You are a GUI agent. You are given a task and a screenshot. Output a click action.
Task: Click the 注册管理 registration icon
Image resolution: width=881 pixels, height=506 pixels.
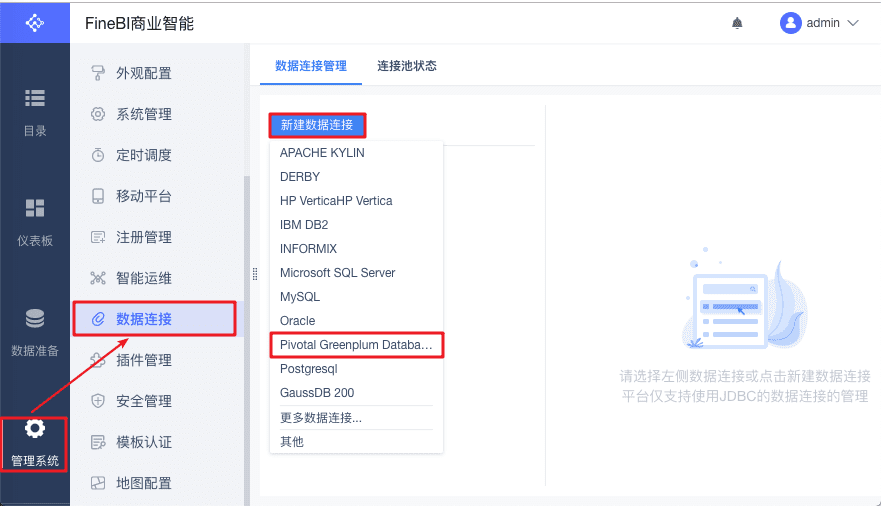(98, 237)
